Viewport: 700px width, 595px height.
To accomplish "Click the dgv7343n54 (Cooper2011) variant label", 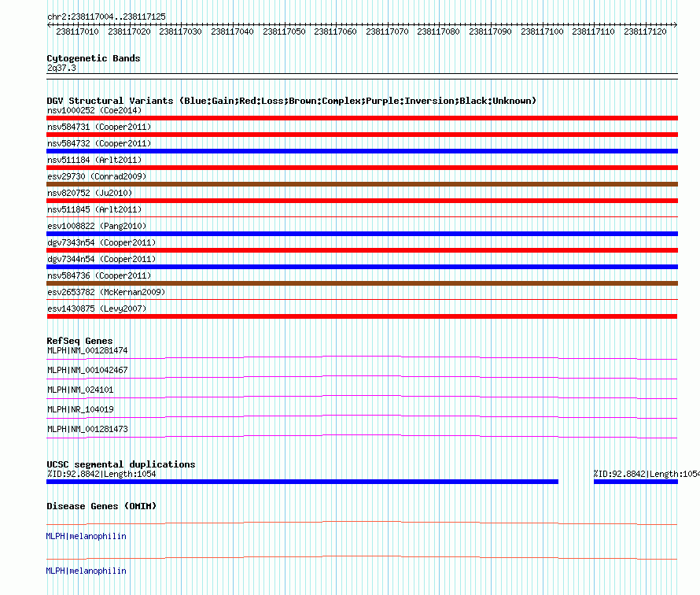I will coord(101,242).
